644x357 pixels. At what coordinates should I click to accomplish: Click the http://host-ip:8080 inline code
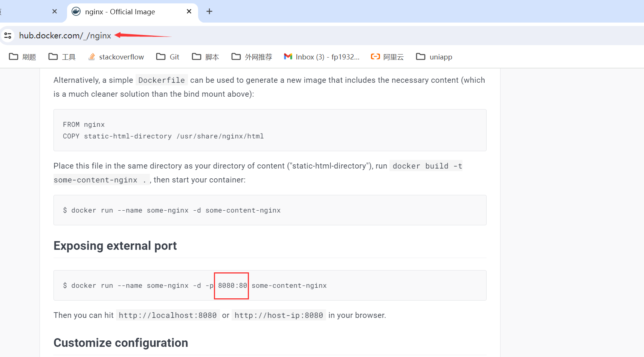point(279,315)
